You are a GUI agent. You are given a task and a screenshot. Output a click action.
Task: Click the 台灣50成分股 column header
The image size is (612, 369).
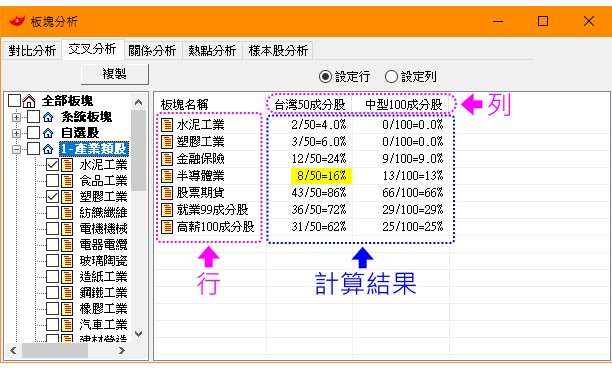point(310,105)
